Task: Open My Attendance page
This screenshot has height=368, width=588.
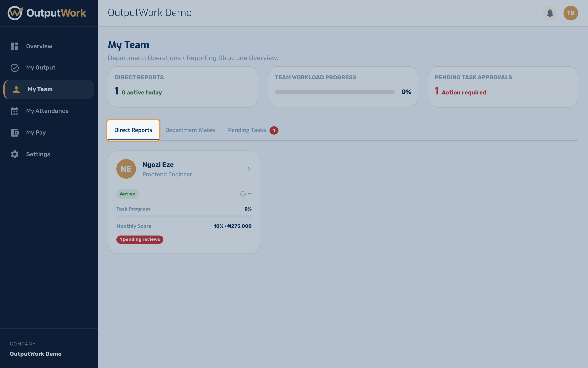Action: click(x=49, y=111)
